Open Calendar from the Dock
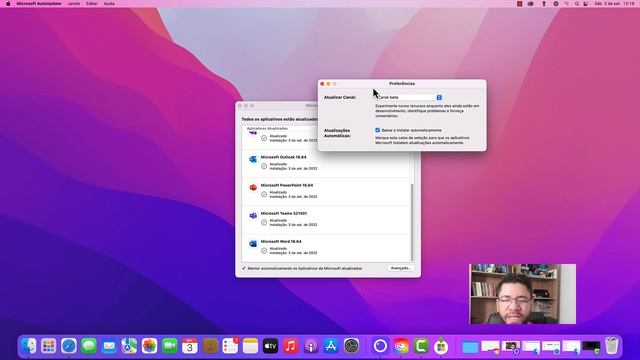The height and width of the screenshot is (360, 640). 190,346
